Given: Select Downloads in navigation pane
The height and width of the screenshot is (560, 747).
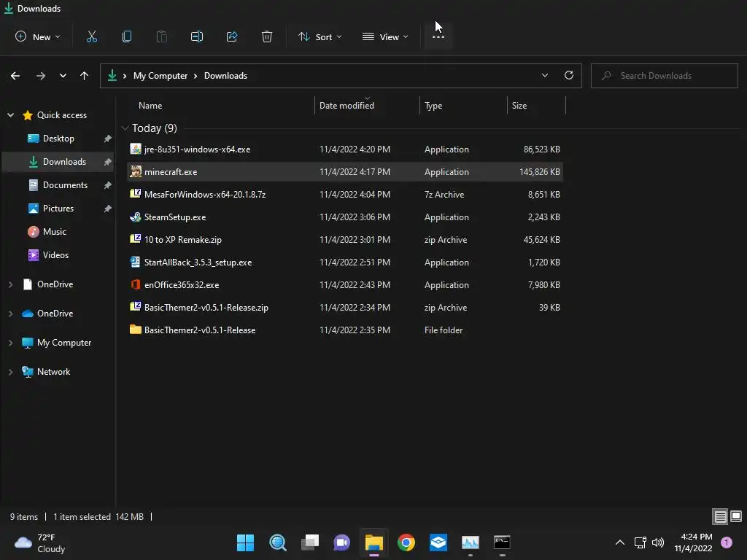Looking at the screenshot, I should coord(58,162).
